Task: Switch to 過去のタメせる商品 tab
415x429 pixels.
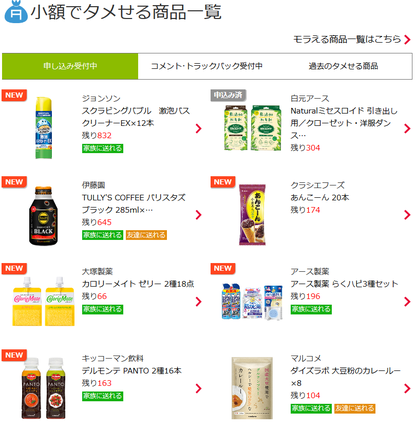Action: point(343,66)
